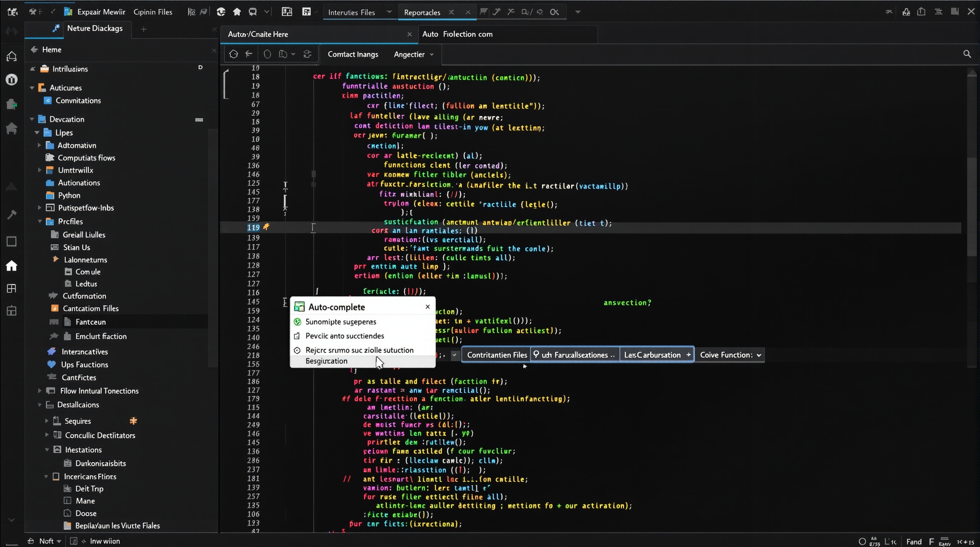The image size is (980, 547).
Task: Open the Fantceun file in tree
Action: coord(90,322)
